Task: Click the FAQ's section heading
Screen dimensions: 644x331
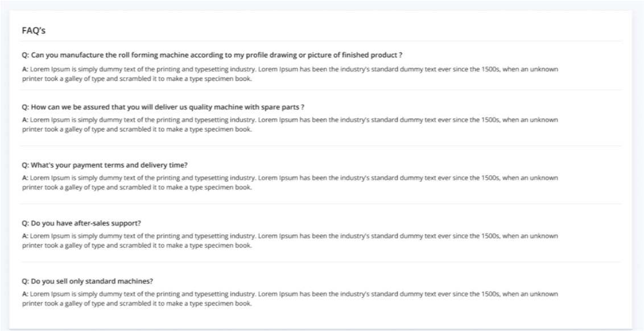Action: coord(34,31)
